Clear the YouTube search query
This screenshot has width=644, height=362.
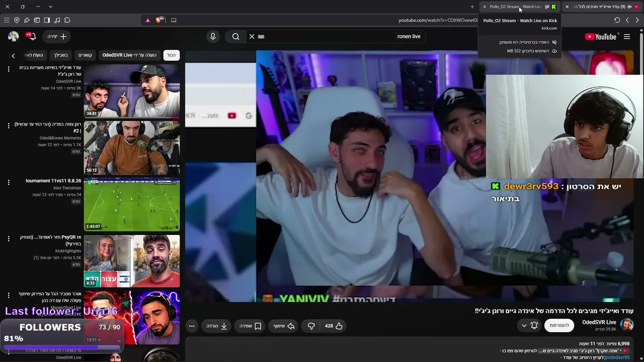click(x=252, y=36)
